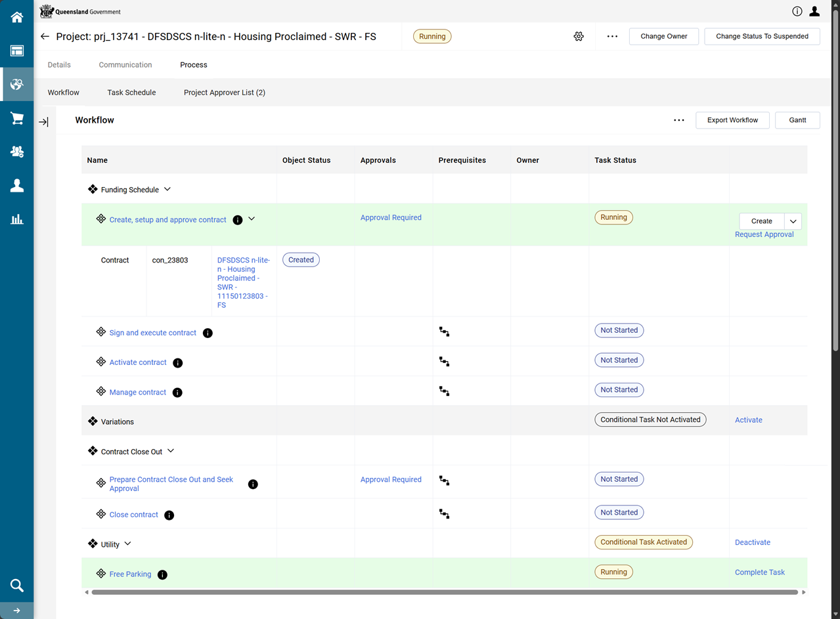
Task: Click the back arrow beside the project title
Action: point(45,37)
